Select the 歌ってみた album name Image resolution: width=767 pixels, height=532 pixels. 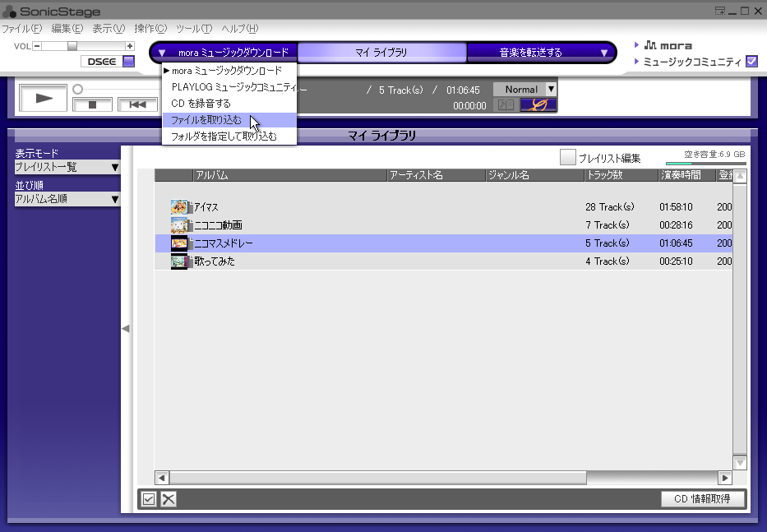tap(215, 261)
